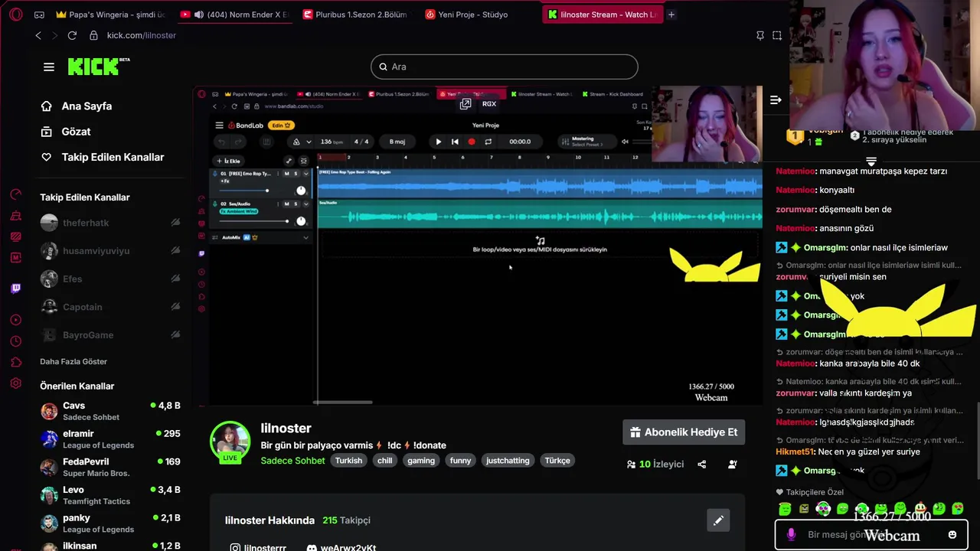Open the Opera main menu logo
Image resolution: width=980 pixels, height=551 pixels.
pyautogui.click(x=16, y=15)
